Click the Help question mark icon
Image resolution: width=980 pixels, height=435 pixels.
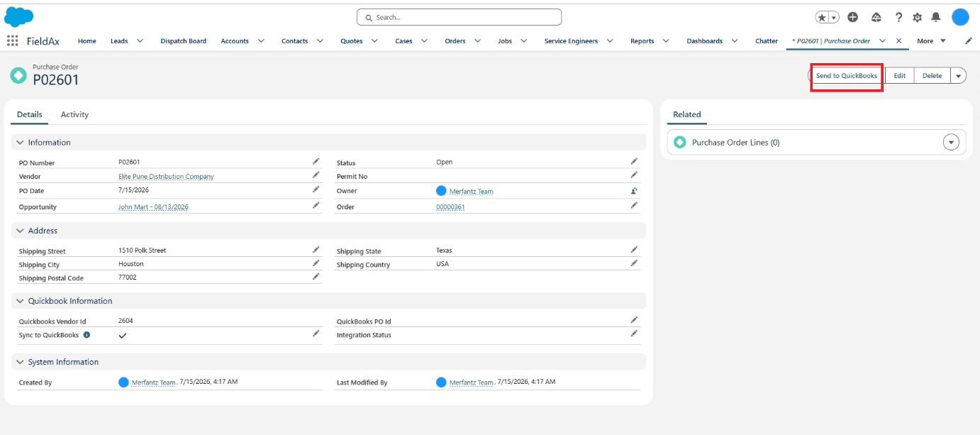898,17
